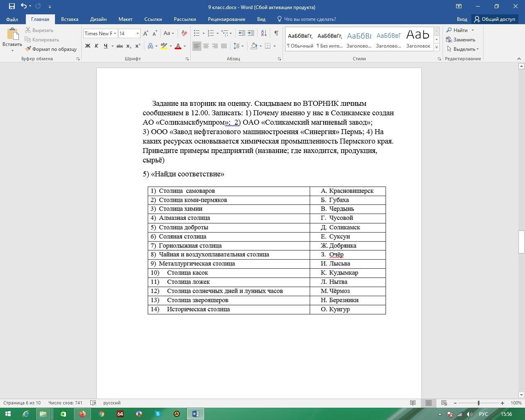525x420 pixels.
Task: Open Google Chrome from the taskbar
Action: tap(101, 414)
